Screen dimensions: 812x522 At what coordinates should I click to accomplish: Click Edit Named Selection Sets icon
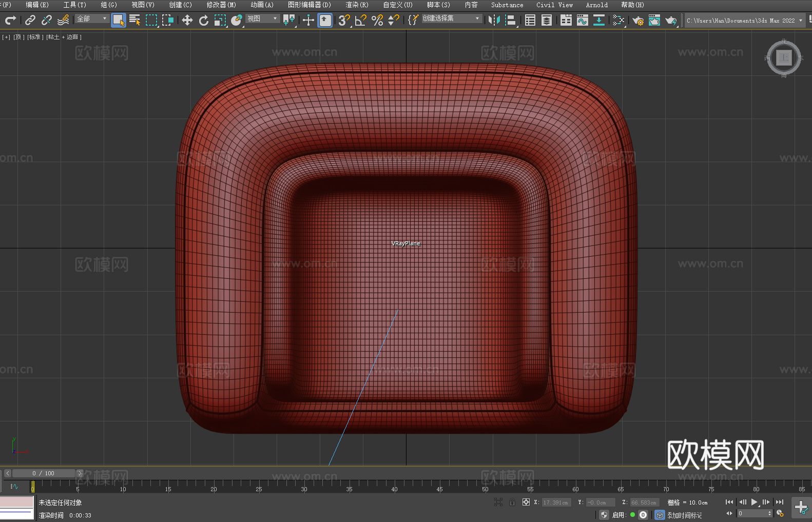point(413,20)
